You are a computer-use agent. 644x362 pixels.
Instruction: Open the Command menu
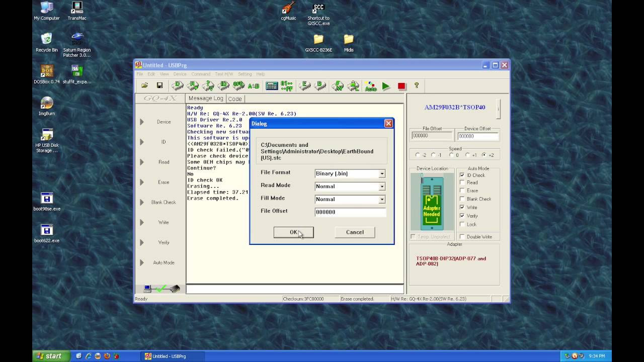click(201, 74)
